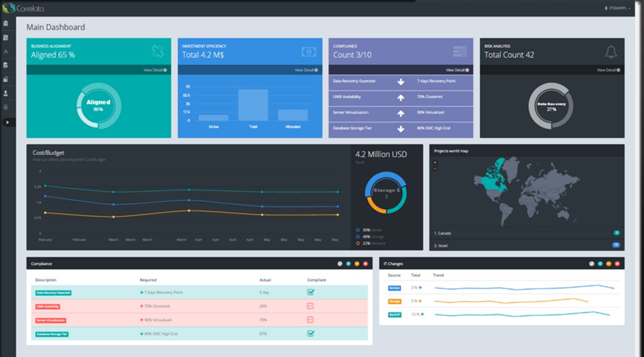Image resolution: width=644 pixels, height=357 pixels.
Task: Click the Correlata logo in the header
Action: click(x=23, y=8)
